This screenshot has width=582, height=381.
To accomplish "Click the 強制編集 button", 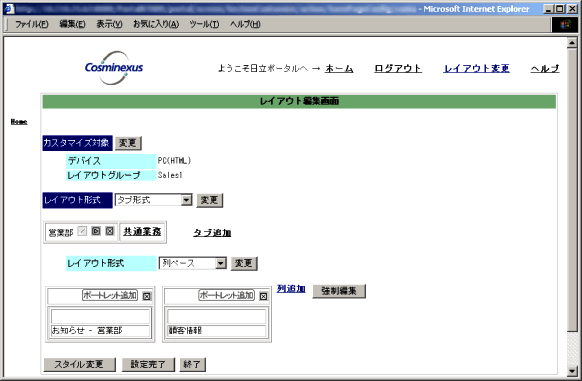I will coord(339,291).
